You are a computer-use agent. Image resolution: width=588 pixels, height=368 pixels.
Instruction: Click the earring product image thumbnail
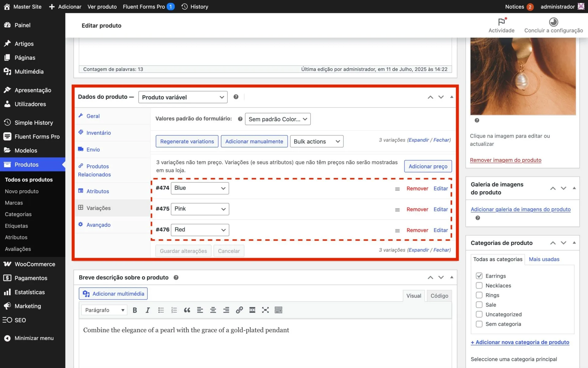(x=523, y=76)
